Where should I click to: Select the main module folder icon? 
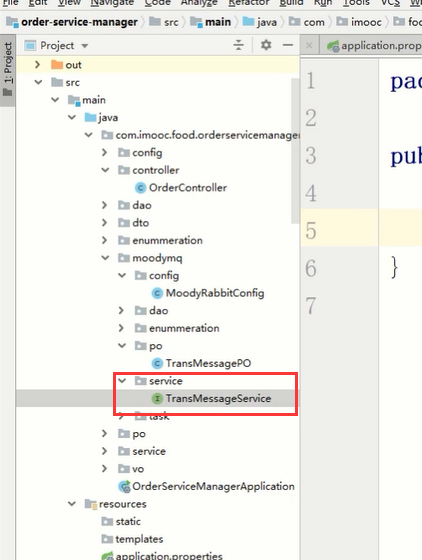(x=74, y=100)
